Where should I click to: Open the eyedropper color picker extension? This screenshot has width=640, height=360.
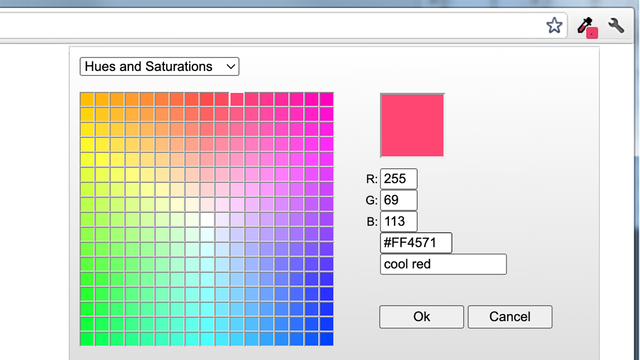coord(587,28)
